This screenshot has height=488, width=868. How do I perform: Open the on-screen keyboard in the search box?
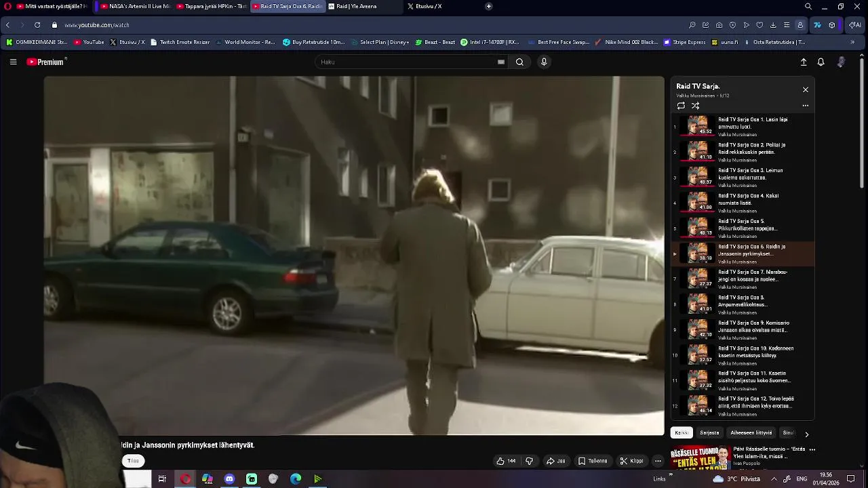(501, 62)
